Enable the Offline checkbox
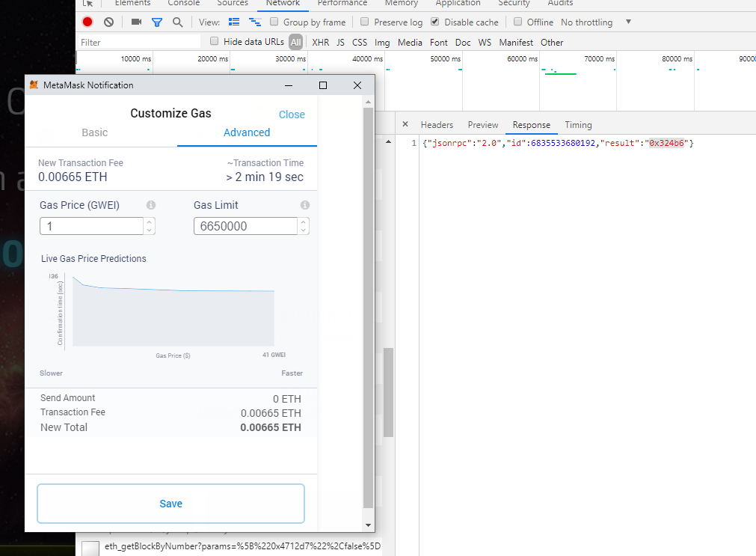 pos(517,21)
